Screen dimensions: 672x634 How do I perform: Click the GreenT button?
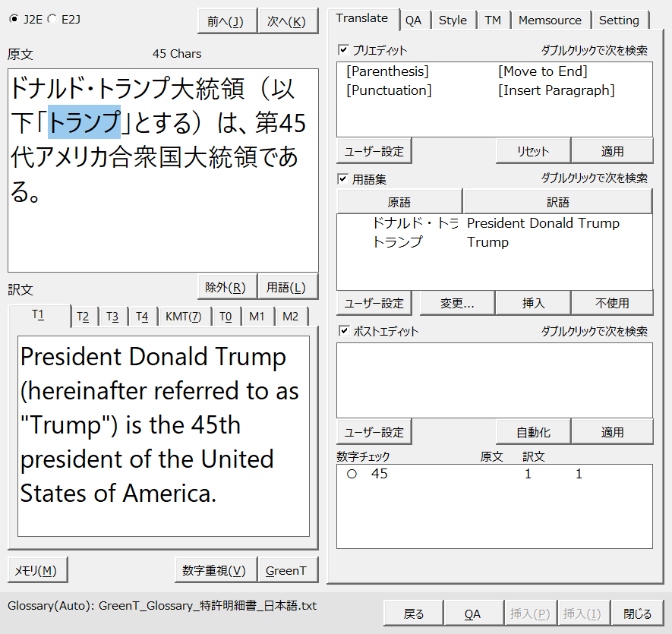pos(286,570)
